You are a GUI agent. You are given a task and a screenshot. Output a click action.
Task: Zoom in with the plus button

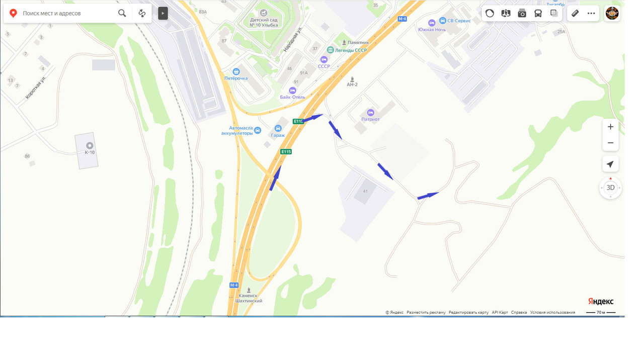610,127
